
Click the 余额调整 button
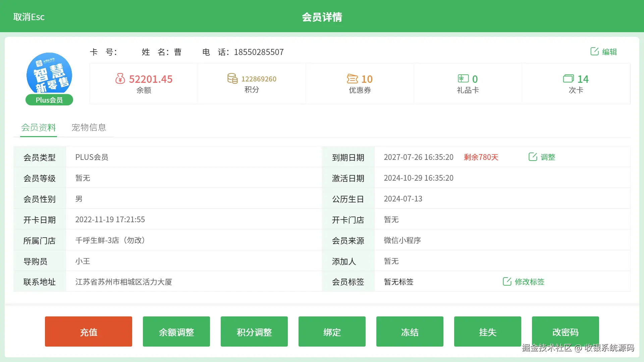(x=176, y=332)
